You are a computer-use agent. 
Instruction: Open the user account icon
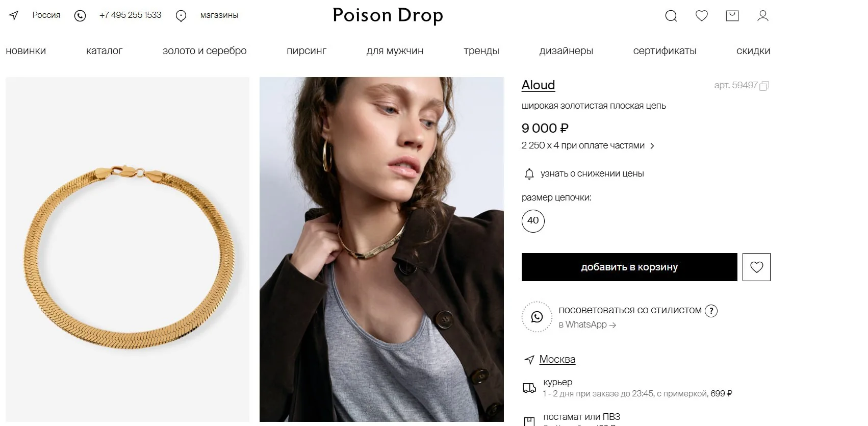tap(763, 16)
